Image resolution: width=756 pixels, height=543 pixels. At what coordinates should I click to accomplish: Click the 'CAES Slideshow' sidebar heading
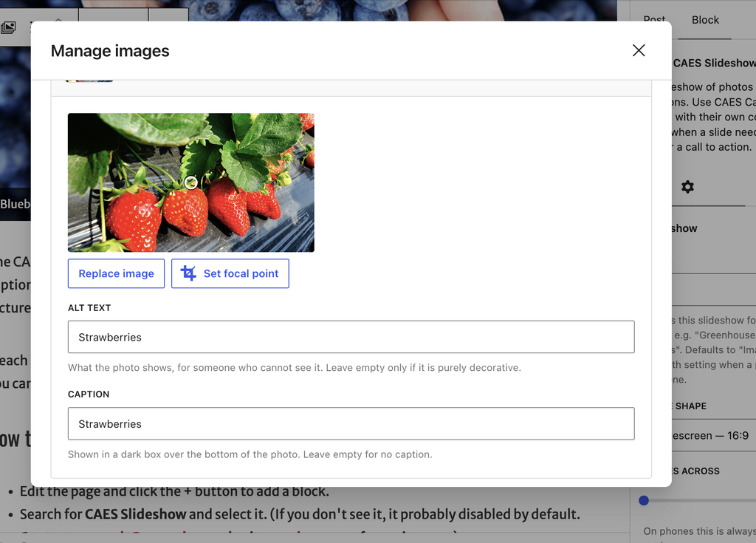pos(714,64)
